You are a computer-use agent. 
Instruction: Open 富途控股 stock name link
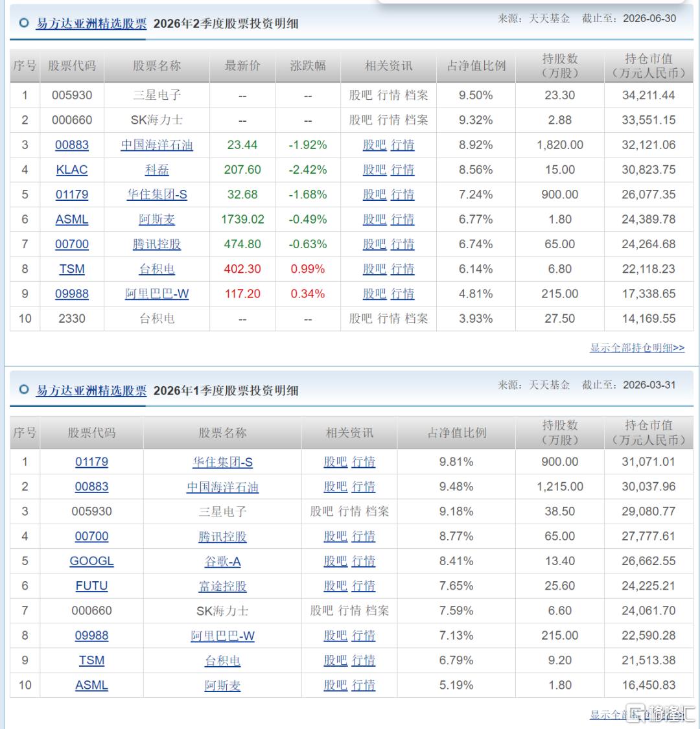222,586
